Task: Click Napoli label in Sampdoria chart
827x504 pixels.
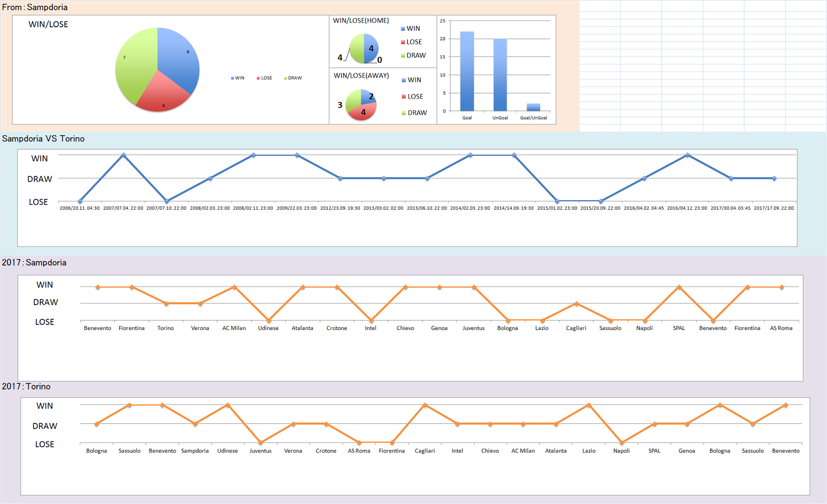Action: (645, 328)
